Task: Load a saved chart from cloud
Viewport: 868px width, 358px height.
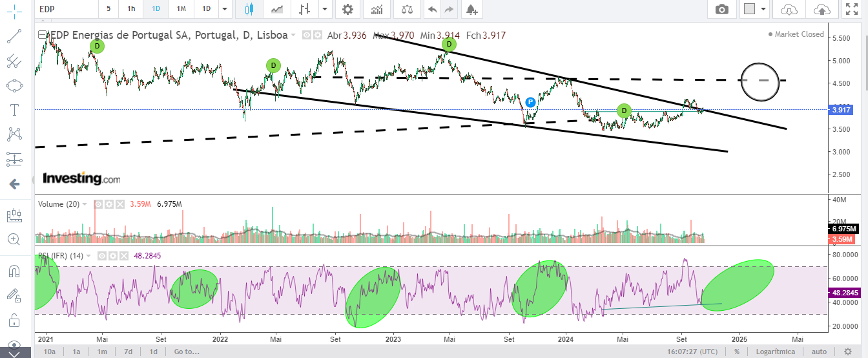Action: point(789,9)
